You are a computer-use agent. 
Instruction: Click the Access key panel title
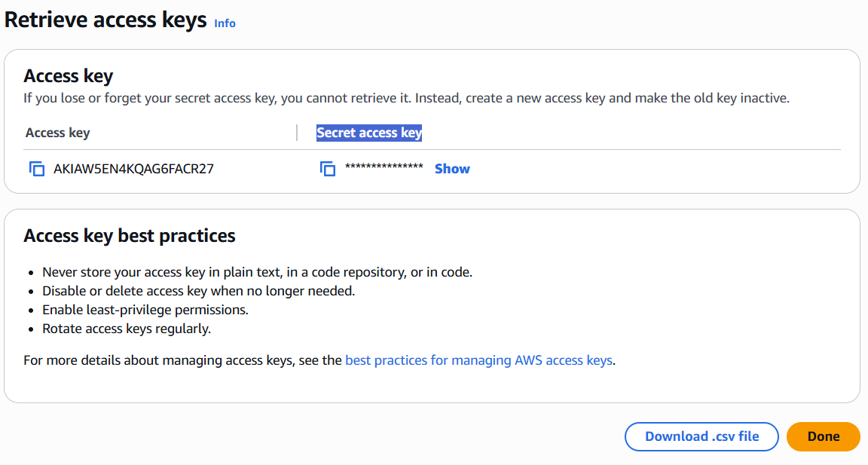point(68,76)
